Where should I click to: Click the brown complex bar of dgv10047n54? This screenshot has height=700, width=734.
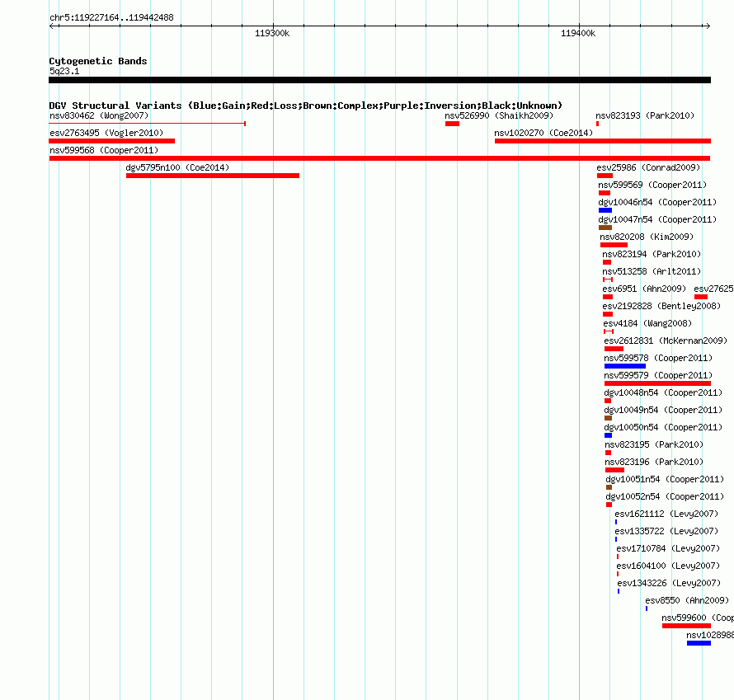pyautogui.click(x=605, y=228)
